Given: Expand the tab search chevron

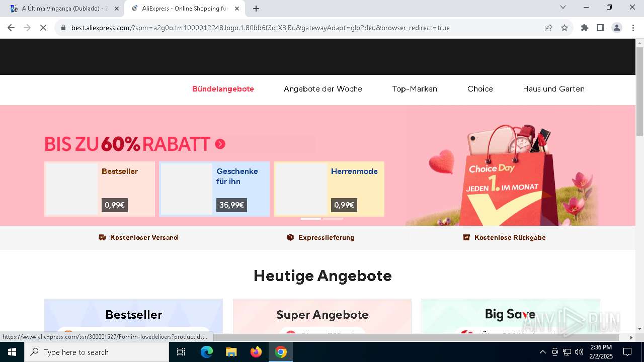Looking at the screenshot, I should 563,7.
